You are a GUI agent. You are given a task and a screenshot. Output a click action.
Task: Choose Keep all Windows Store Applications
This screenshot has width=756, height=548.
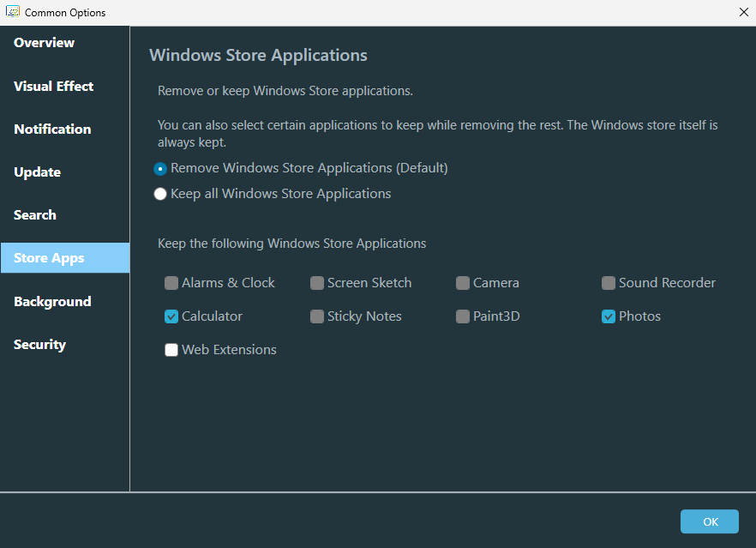click(x=160, y=194)
